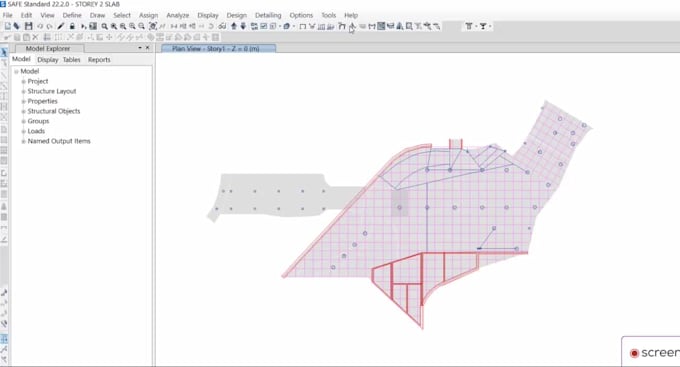Viewport: 680px width, 367px height.
Task: Open the Help menu
Action: pos(351,15)
